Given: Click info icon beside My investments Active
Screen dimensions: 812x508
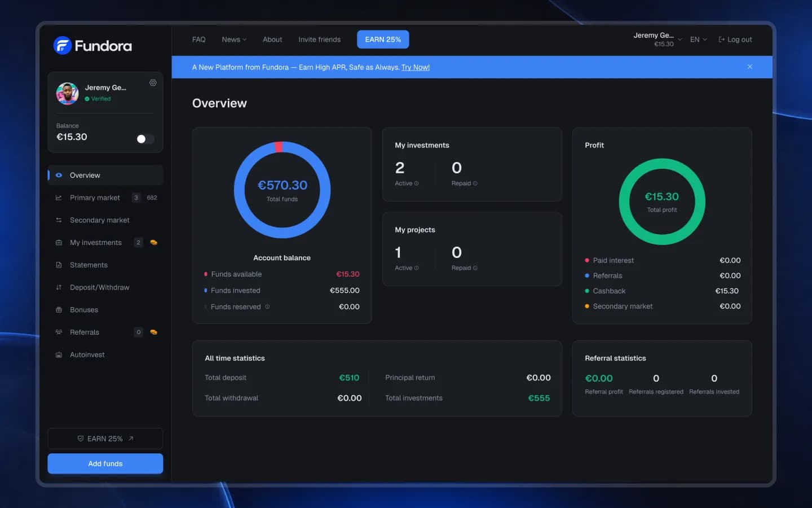Looking at the screenshot, I should (x=417, y=183).
